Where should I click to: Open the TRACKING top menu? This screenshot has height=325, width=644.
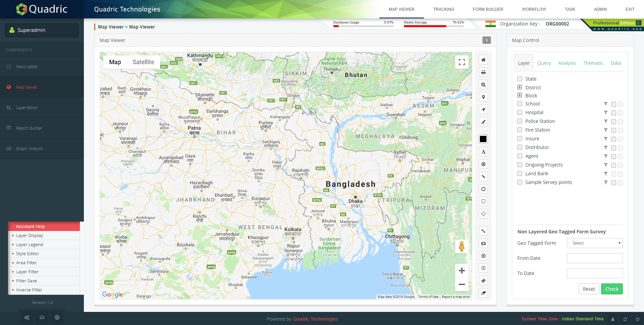click(443, 9)
